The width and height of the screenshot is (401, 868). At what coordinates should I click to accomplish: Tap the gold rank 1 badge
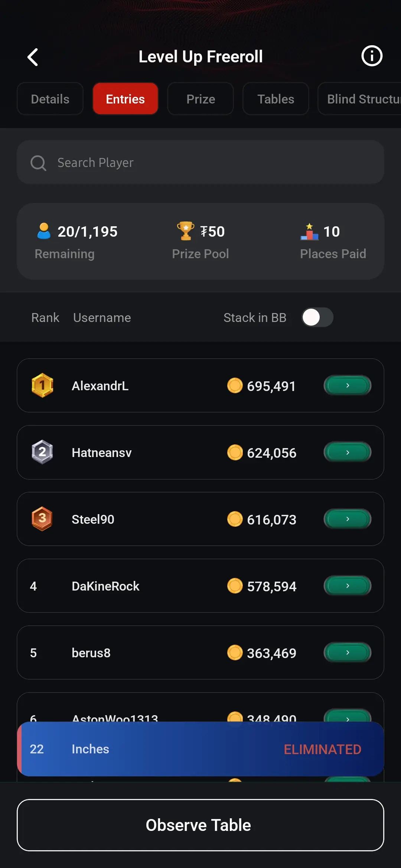(42, 385)
